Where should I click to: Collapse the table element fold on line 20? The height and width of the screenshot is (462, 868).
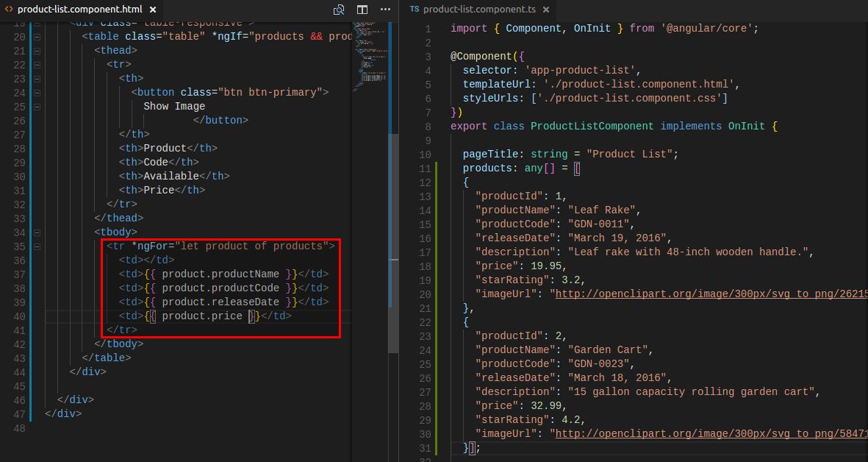[x=37, y=37]
